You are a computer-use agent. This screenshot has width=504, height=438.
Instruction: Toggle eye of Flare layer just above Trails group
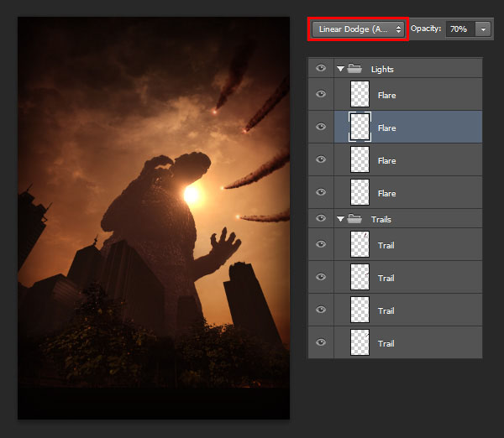coord(321,192)
